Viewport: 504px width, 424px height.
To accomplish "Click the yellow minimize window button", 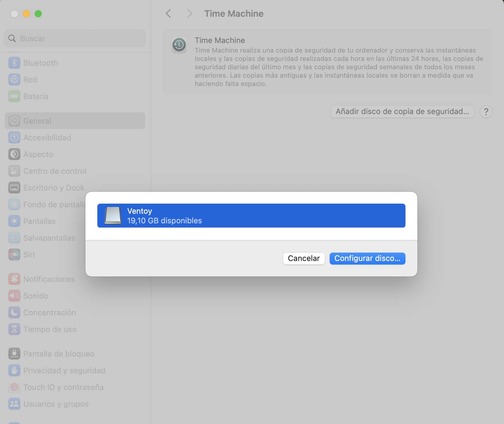I will [26, 14].
